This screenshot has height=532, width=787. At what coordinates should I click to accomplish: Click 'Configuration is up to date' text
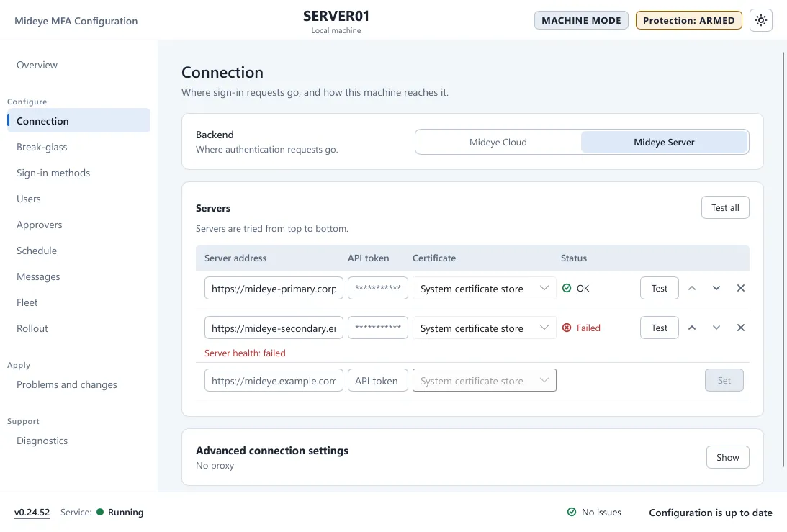(x=710, y=513)
